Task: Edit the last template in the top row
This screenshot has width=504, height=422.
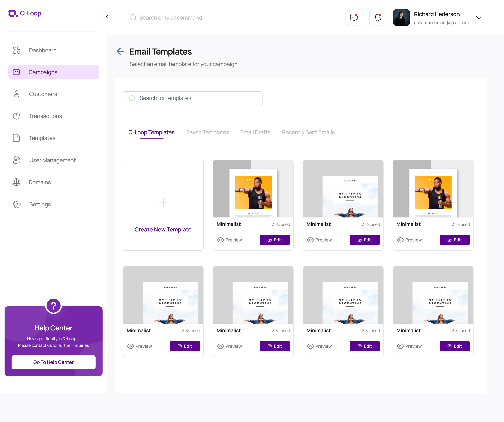Action: pos(455,240)
